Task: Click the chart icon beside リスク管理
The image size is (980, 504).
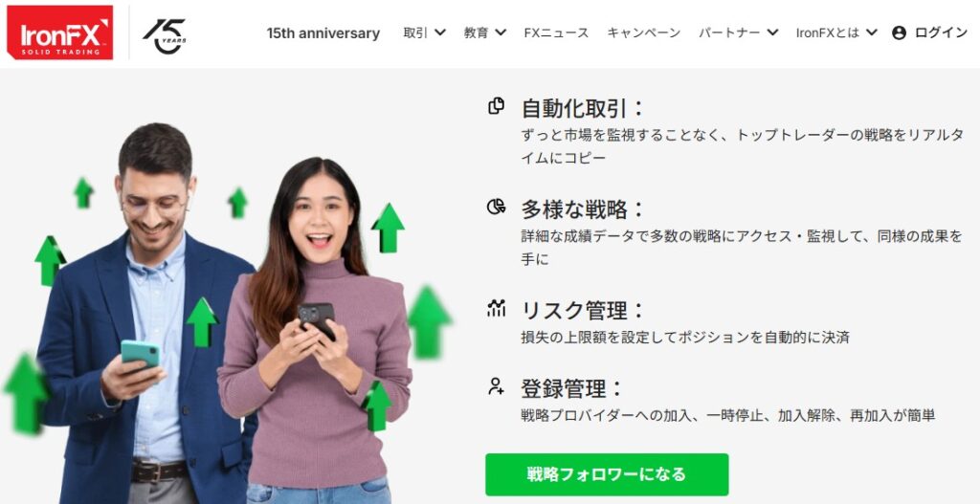Action: click(x=497, y=307)
